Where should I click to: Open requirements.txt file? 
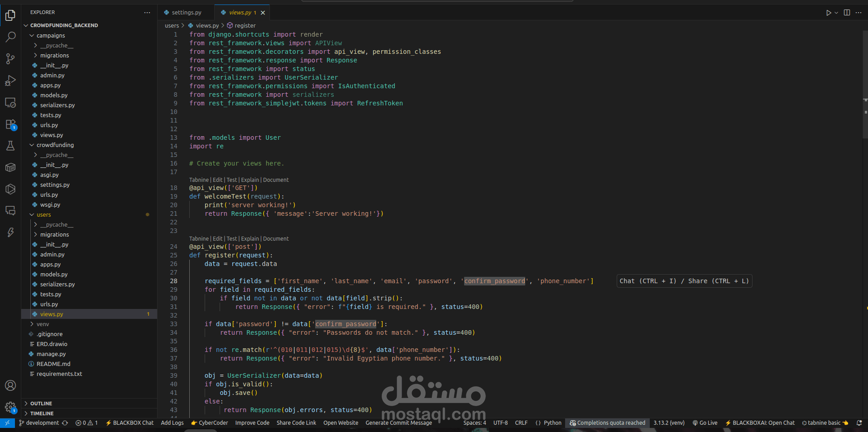pos(89,374)
